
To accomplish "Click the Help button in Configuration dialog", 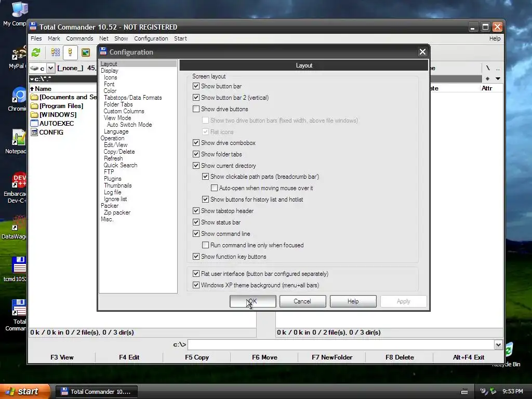I will tap(353, 301).
